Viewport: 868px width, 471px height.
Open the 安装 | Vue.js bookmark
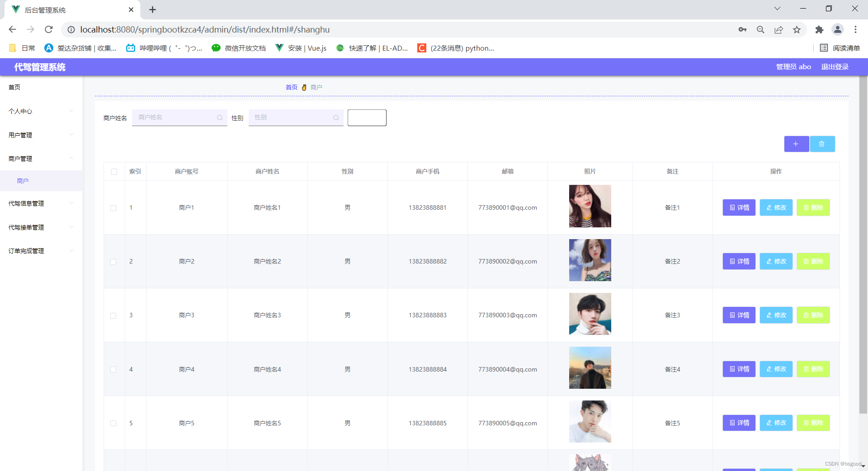click(301, 48)
